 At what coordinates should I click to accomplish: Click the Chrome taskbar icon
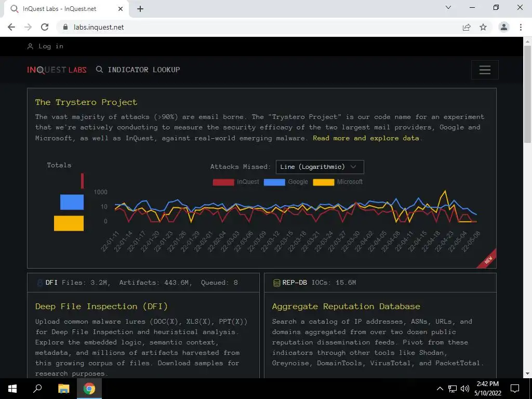click(x=89, y=389)
